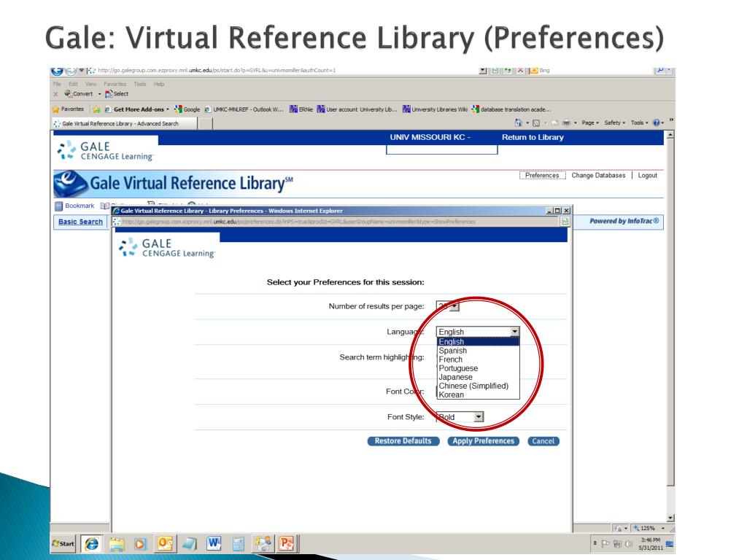The image size is (747, 560).
Task: Select Chinese (Simplified) language option
Action: (x=478, y=386)
